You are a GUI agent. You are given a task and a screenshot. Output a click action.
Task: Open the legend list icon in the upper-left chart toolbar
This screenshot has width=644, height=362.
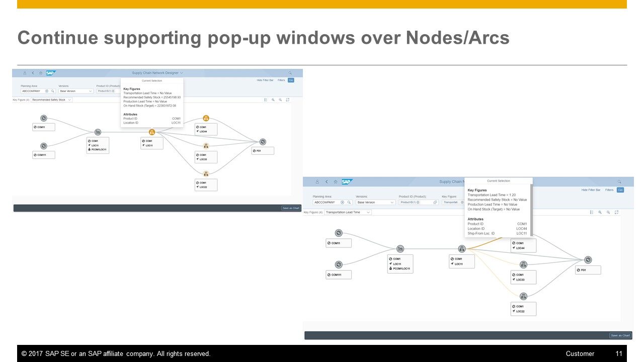click(265, 100)
